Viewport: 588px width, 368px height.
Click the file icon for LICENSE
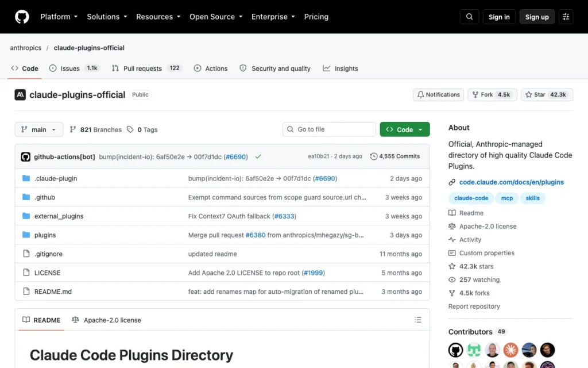26,272
